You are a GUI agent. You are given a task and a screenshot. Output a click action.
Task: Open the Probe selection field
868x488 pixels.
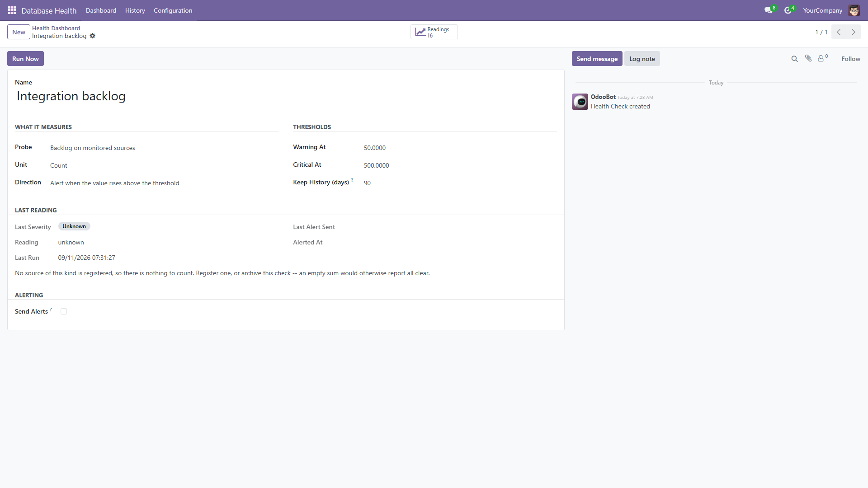(x=164, y=148)
